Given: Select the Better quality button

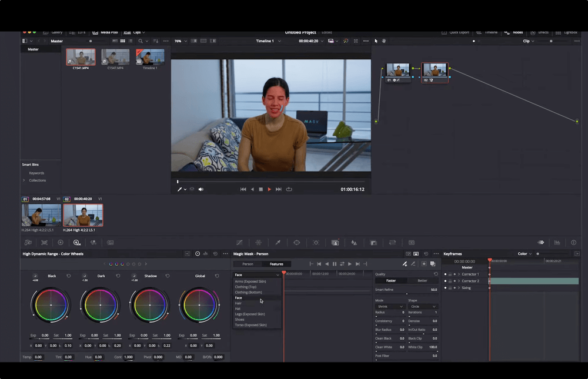Looking at the screenshot, I should (422, 280).
